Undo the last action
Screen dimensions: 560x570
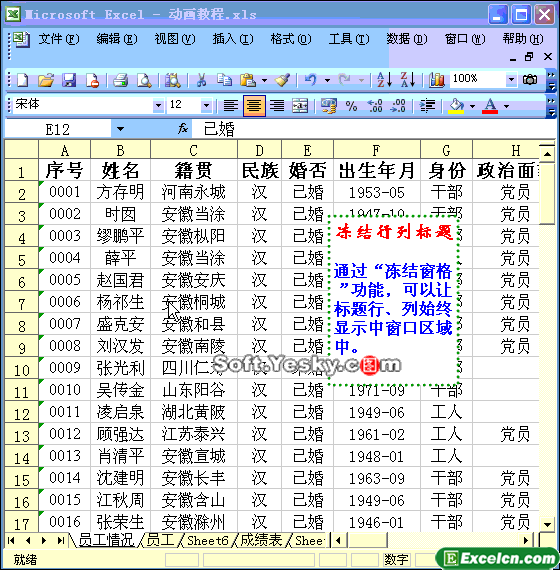[x=310, y=80]
